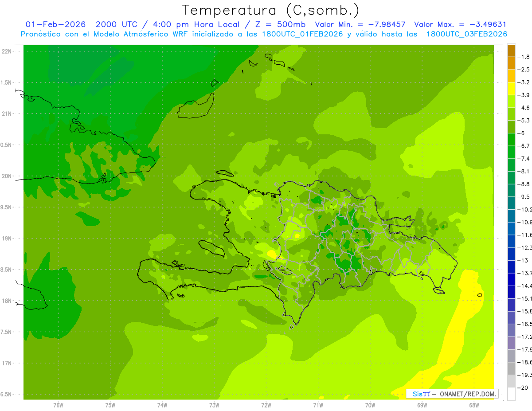This screenshot has width=532, height=411.
Task: Click the "71W" longitude axis label
Action: (x=318, y=405)
